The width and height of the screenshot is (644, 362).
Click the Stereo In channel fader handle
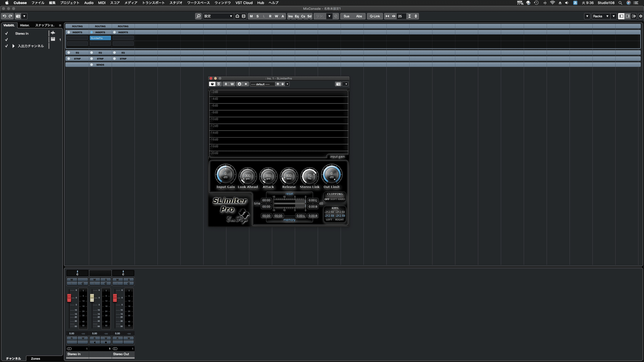[69, 298]
